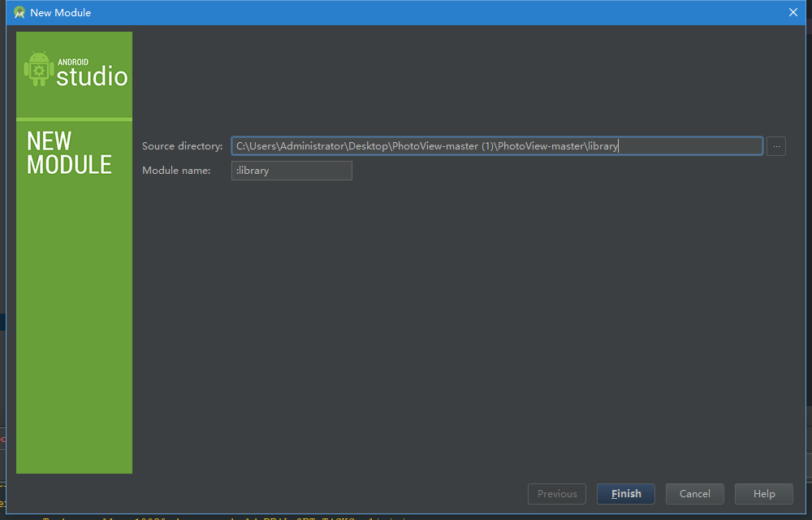Focus the Source directory path field
The width and height of the screenshot is (812, 520).
[x=497, y=146]
